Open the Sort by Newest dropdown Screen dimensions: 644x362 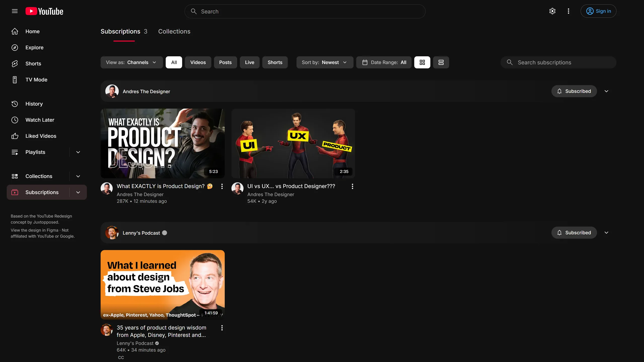(x=325, y=62)
